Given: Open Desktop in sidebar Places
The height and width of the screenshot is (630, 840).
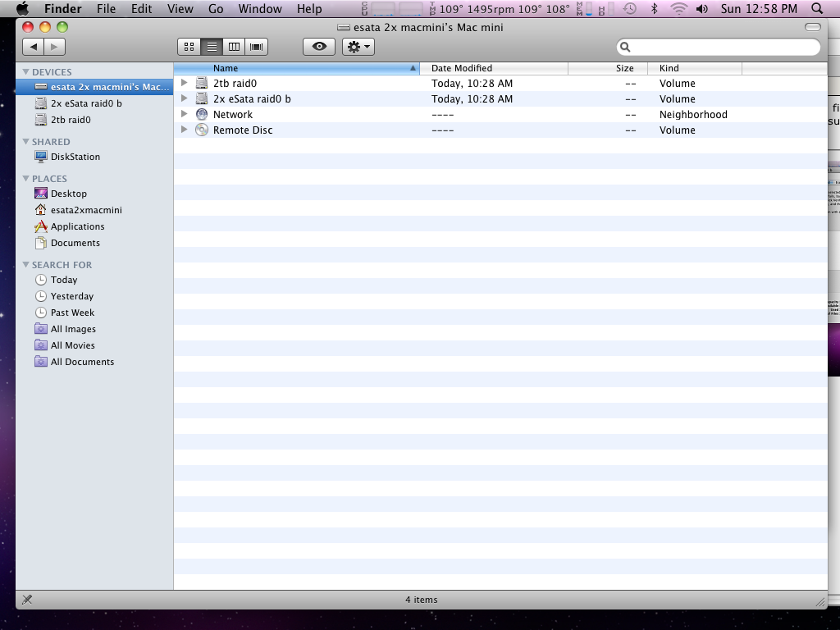Looking at the screenshot, I should tap(94, 194).
